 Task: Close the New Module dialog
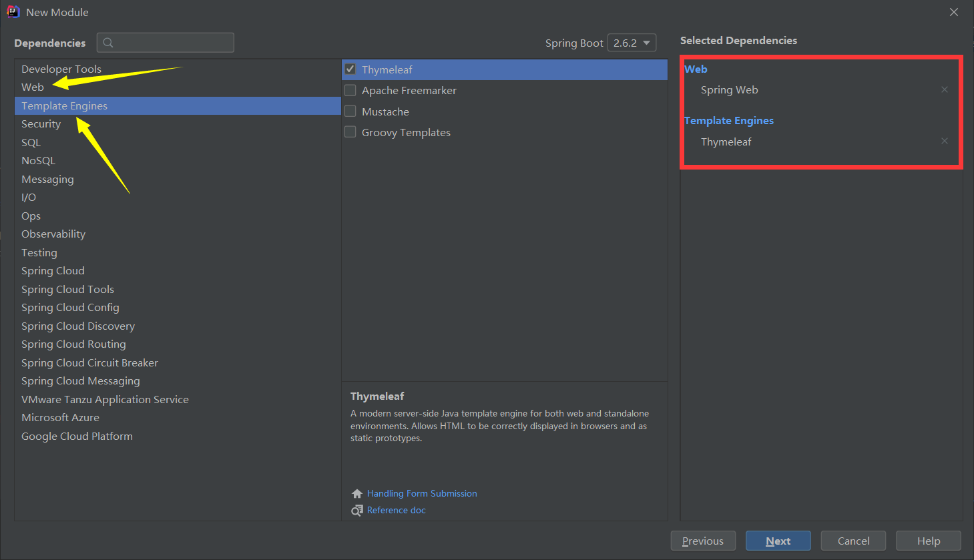coord(954,12)
